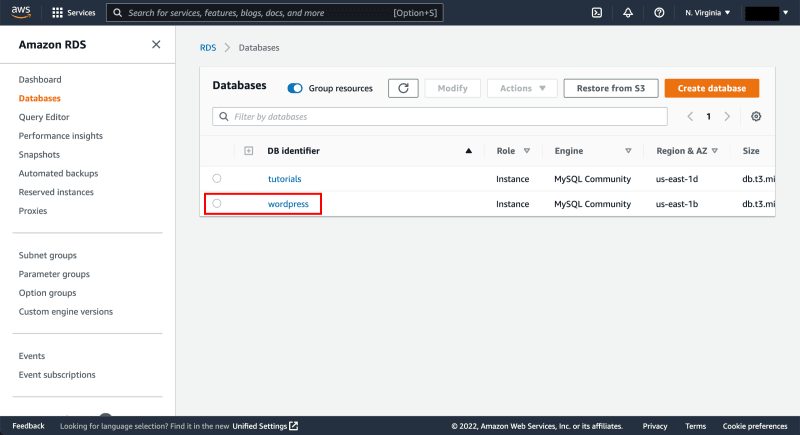This screenshot has height=435, width=800.
Task: Open the wordpress database link
Action: (288, 203)
